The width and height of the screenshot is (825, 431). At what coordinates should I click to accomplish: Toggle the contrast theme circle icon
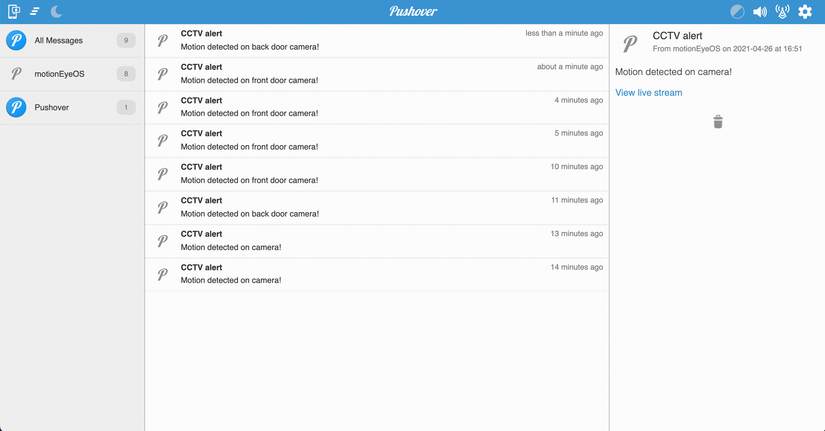pyautogui.click(x=737, y=12)
